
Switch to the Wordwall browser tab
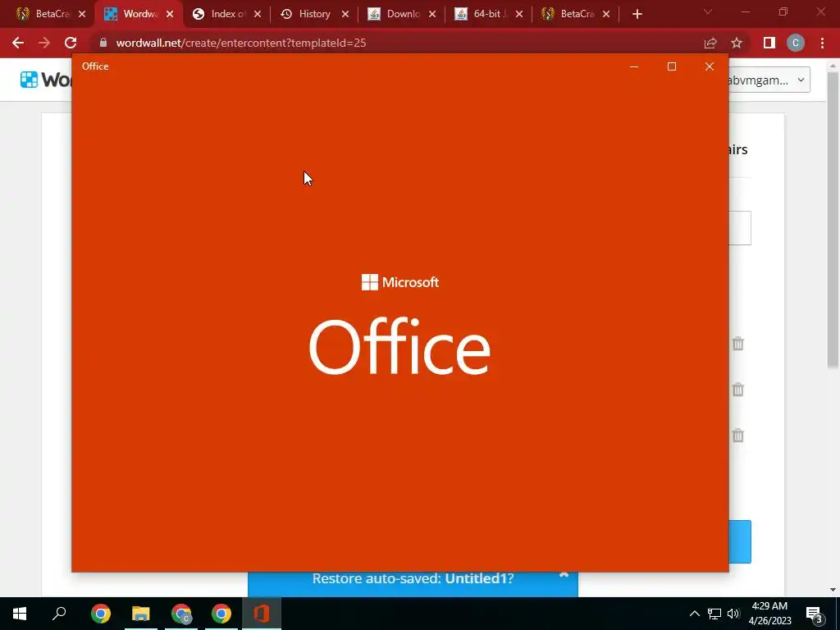130,14
